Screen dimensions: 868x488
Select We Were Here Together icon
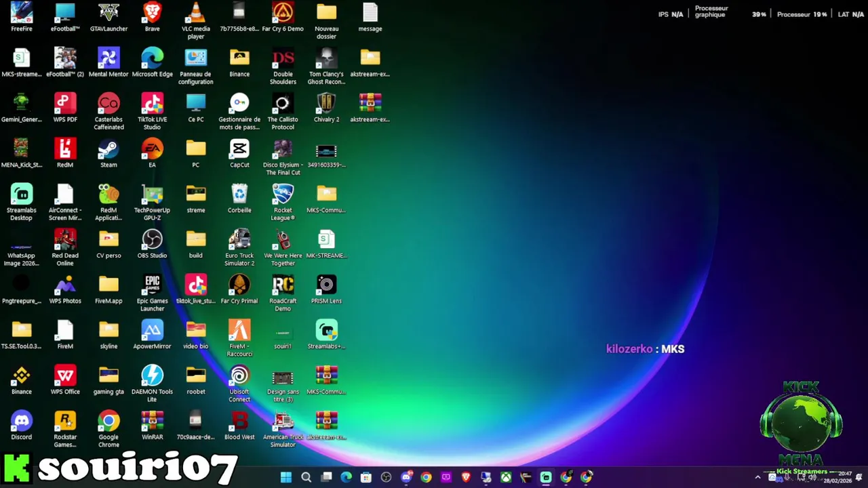[x=283, y=248]
